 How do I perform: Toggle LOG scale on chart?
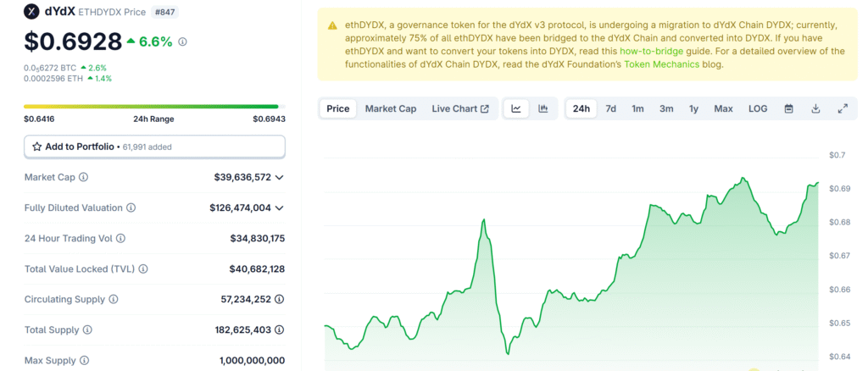tap(758, 109)
